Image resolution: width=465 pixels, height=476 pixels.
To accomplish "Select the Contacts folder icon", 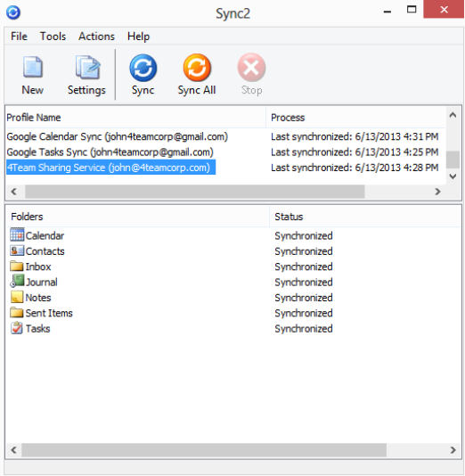I will click(17, 250).
